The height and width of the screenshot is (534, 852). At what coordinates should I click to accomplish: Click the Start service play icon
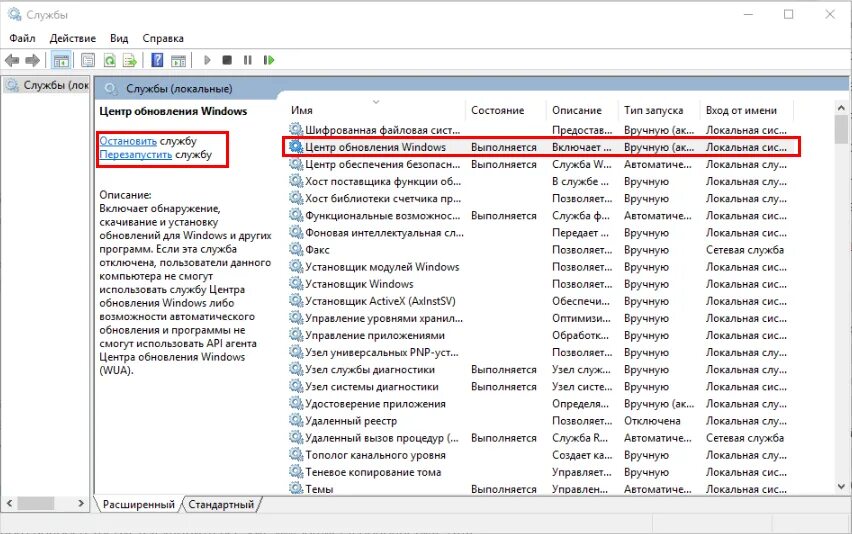[x=207, y=60]
